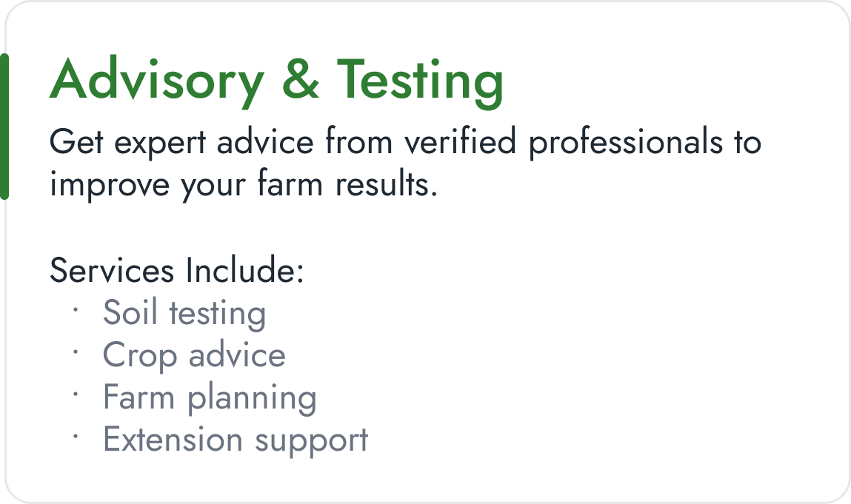This screenshot has width=851, height=504.
Task: Click the word Testing in the title
Action: (x=420, y=80)
